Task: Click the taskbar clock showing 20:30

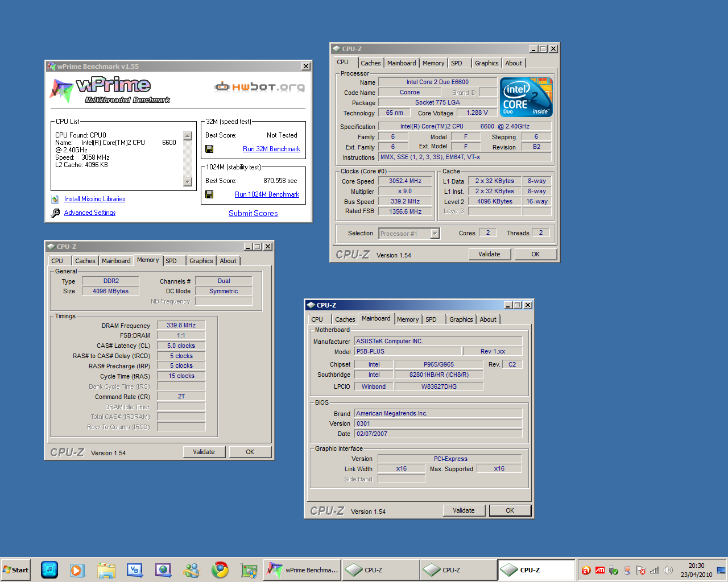Action: (x=696, y=570)
